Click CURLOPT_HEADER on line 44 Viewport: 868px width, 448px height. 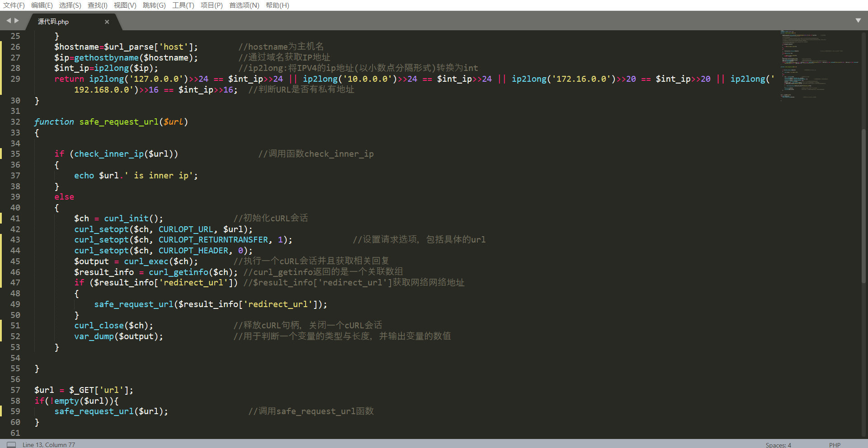point(193,251)
